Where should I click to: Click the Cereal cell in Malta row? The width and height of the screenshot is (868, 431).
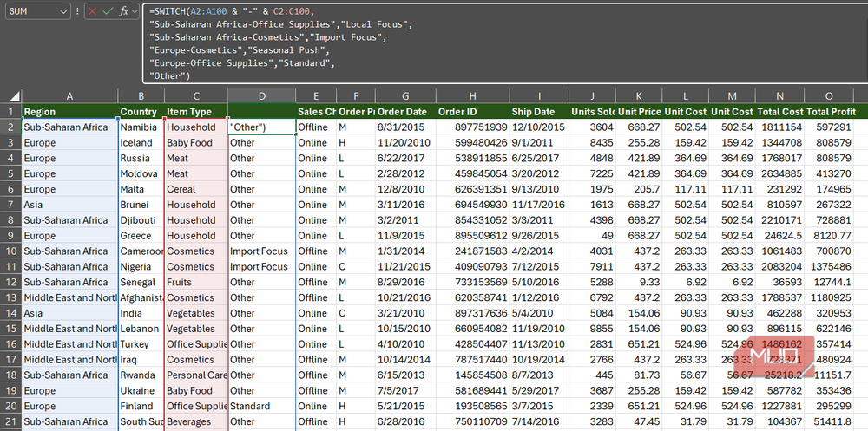click(x=196, y=189)
